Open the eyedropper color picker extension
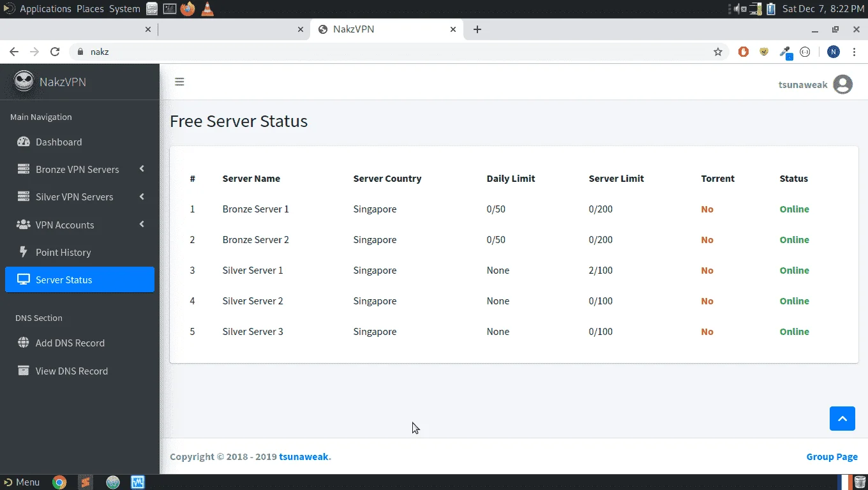Screen dimensions: 868x490 coord(786,52)
